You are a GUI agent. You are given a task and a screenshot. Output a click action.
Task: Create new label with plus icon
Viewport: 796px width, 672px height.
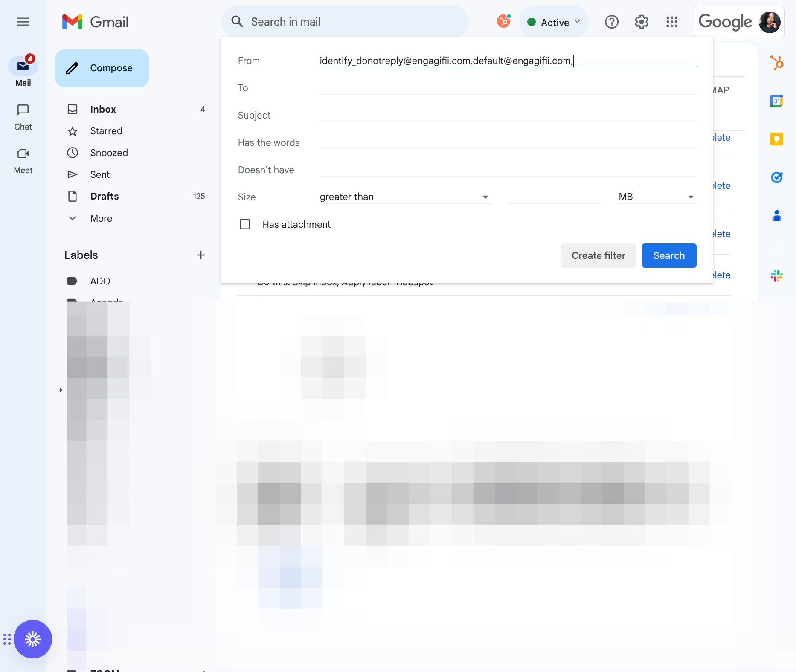tap(201, 255)
